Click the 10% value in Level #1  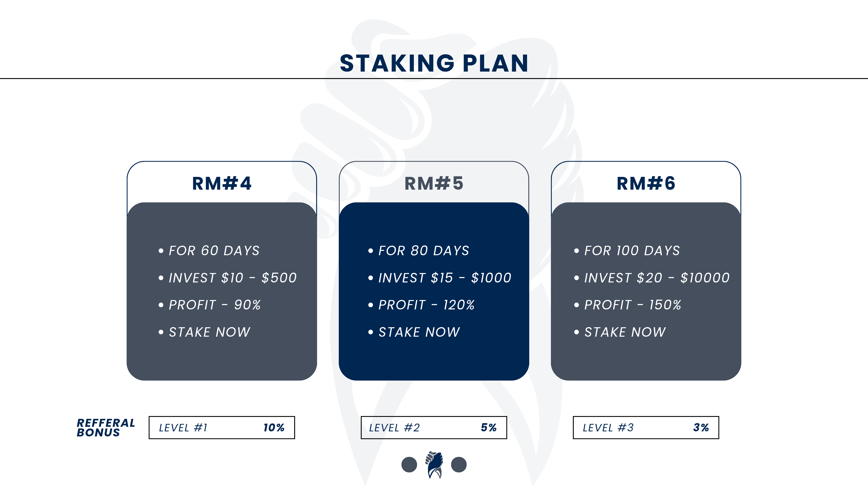[x=274, y=427]
